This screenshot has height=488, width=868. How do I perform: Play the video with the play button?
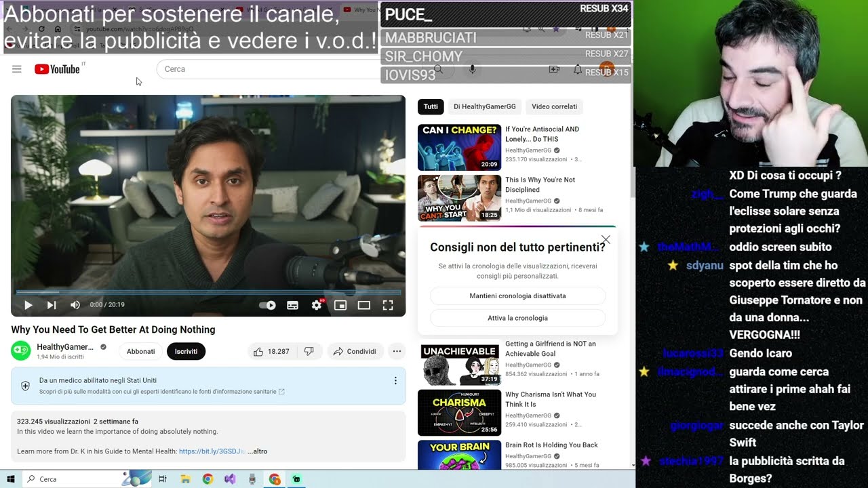tap(28, 305)
